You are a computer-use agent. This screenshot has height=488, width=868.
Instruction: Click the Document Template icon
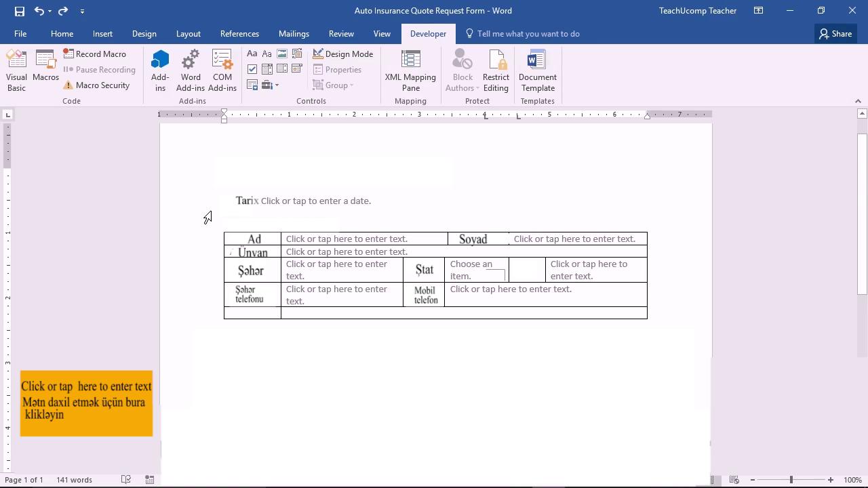[x=537, y=70]
